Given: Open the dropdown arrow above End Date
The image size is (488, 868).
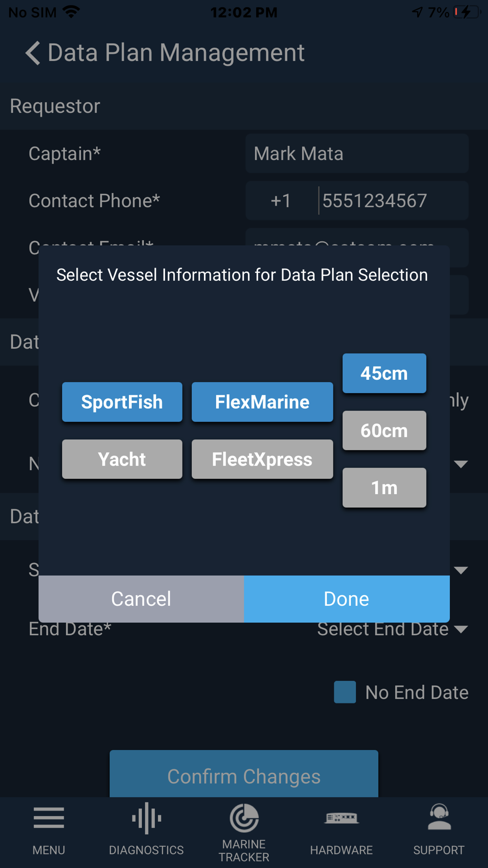Looking at the screenshot, I should [x=461, y=570].
